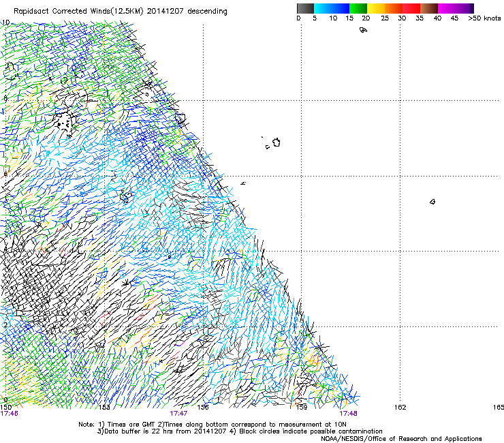The width and height of the screenshot is (504, 443).
Task: Click the longitude label '150' at bottom left
Action: (5, 408)
